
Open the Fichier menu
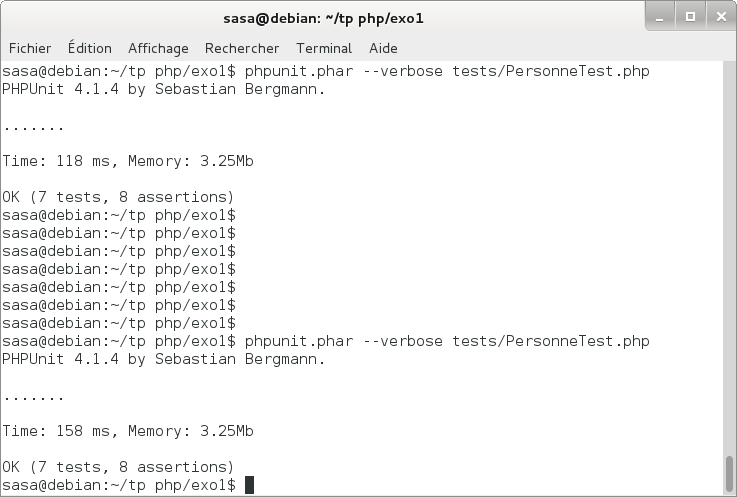[30, 48]
